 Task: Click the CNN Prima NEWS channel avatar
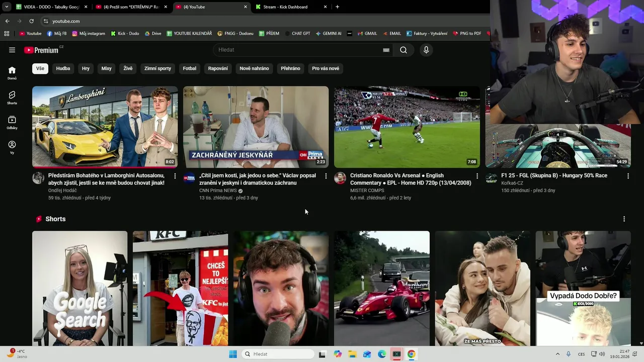(189, 178)
